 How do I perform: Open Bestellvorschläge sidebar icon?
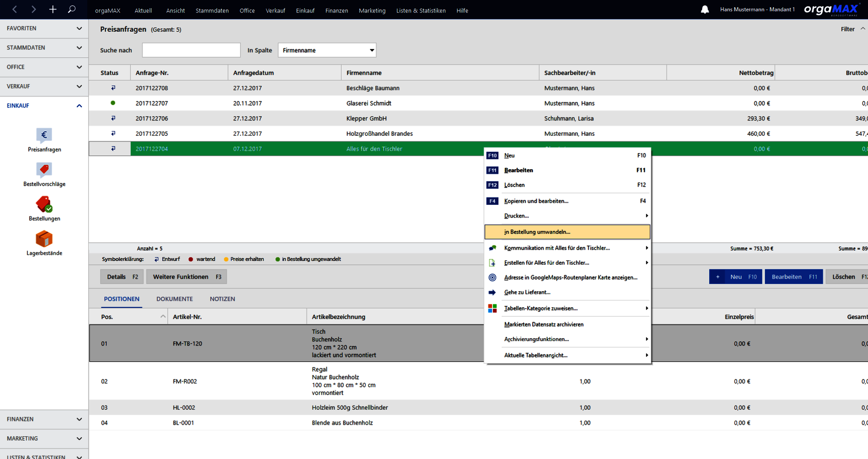coord(44,175)
